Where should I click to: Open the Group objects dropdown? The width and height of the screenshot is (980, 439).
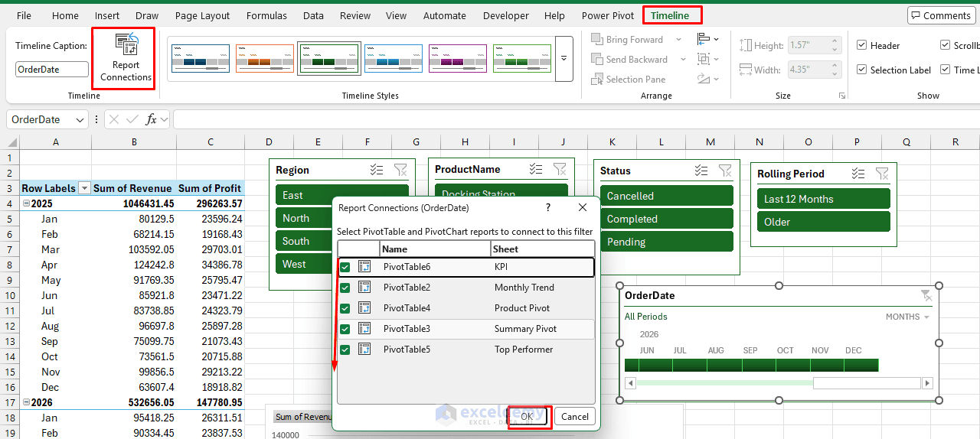coord(708,59)
